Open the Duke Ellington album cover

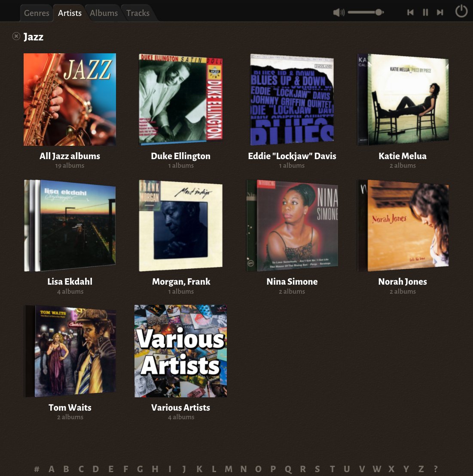[181, 100]
